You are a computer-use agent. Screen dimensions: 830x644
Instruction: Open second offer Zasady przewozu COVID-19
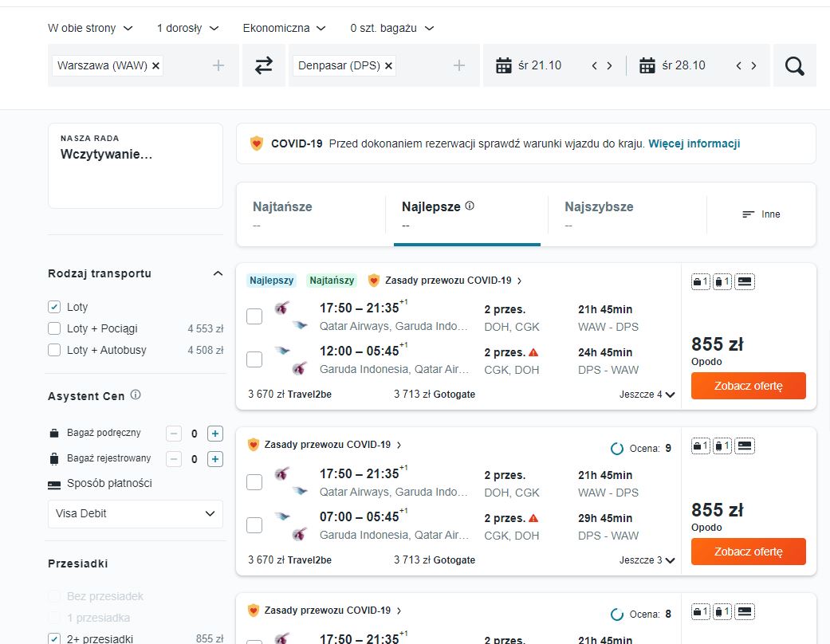tap(327, 445)
